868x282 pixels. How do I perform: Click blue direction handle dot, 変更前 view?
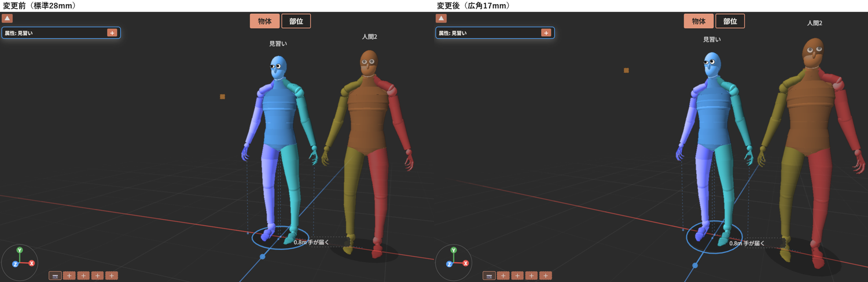[262, 256]
